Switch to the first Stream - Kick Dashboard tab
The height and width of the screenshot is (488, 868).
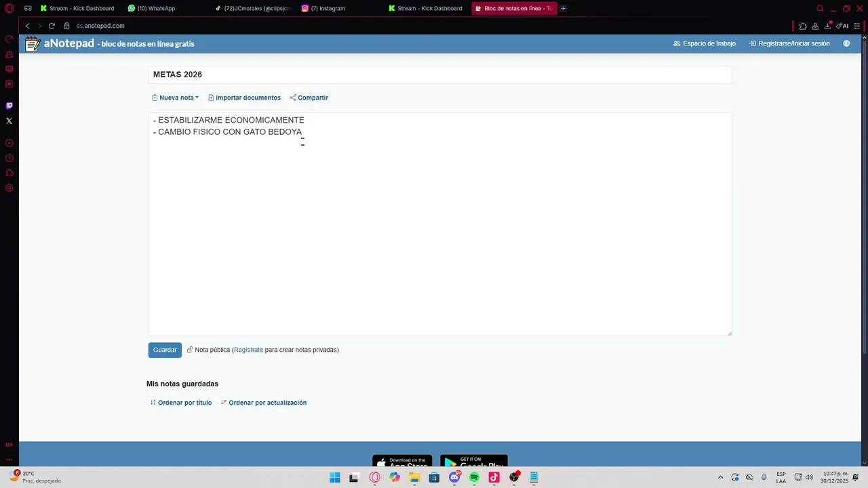click(x=77, y=8)
